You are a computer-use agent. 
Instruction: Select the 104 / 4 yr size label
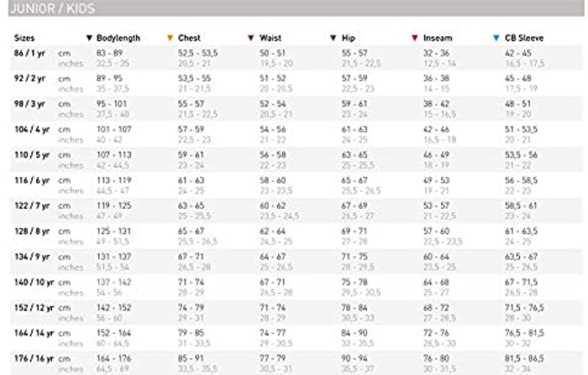(x=32, y=130)
